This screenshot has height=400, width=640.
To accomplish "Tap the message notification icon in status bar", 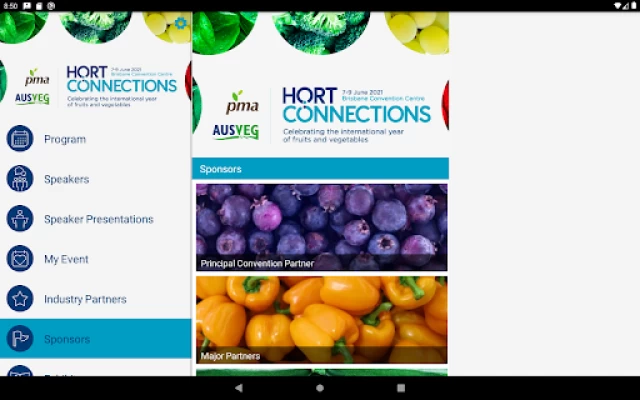I will 27,6.
